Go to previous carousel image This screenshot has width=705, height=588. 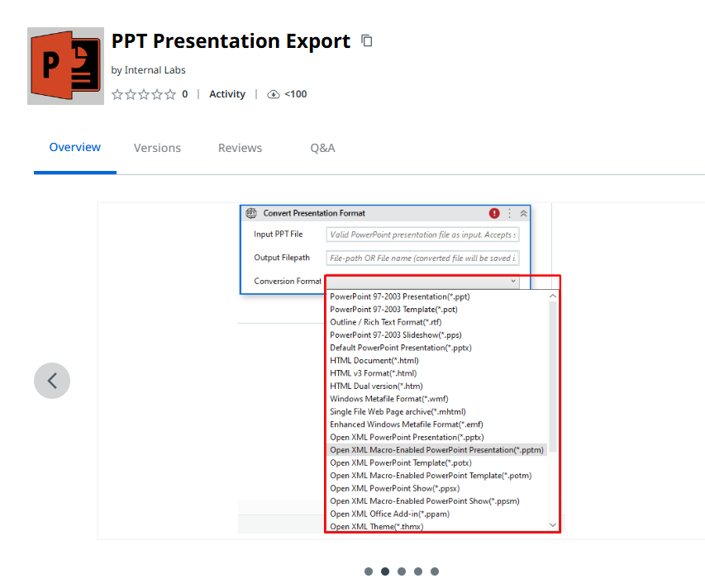pyautogui.click(x=52, y=381)
